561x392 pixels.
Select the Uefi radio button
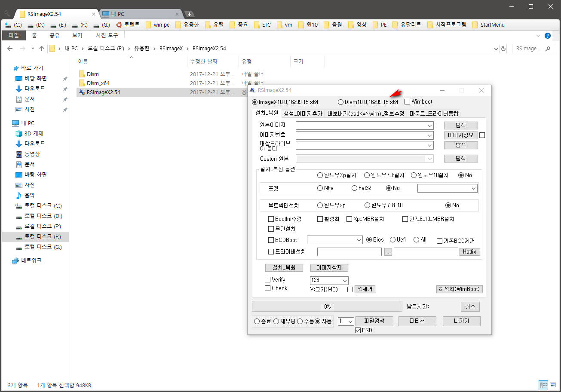[x=393, y=239]
